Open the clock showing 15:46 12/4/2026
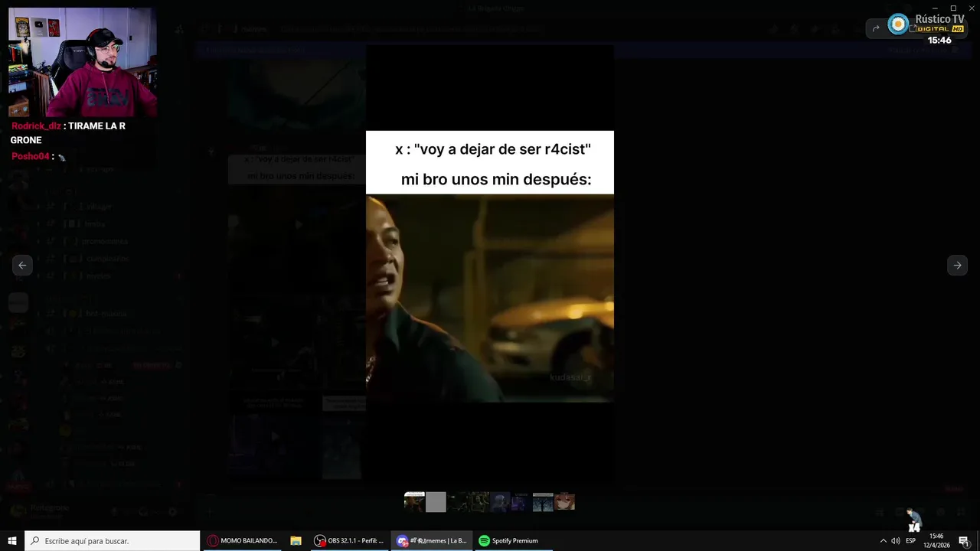Image resolution: width=980 pixels, height=551 pixels. [x=936, y=540]
